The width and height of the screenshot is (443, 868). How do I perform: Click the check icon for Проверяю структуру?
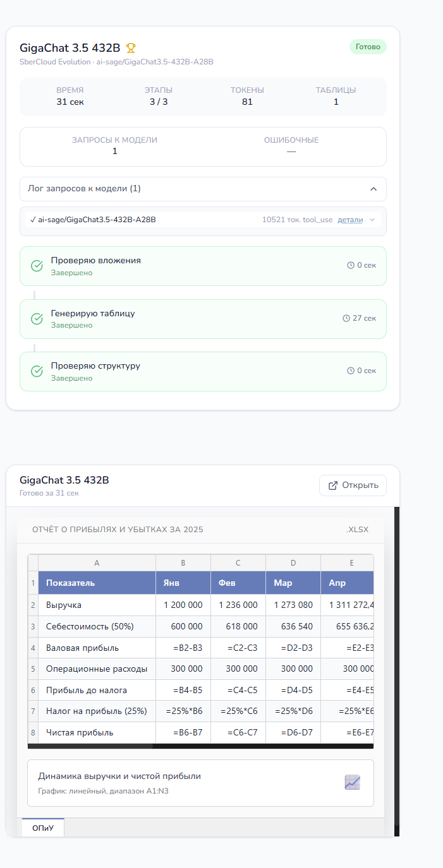tap(37, 371)
